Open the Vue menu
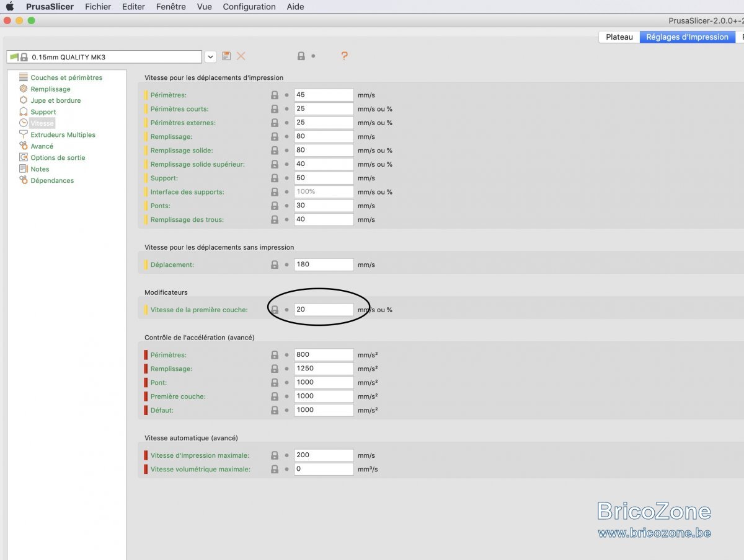The width and height of the screenshot is (744, 560). point(204,7)
